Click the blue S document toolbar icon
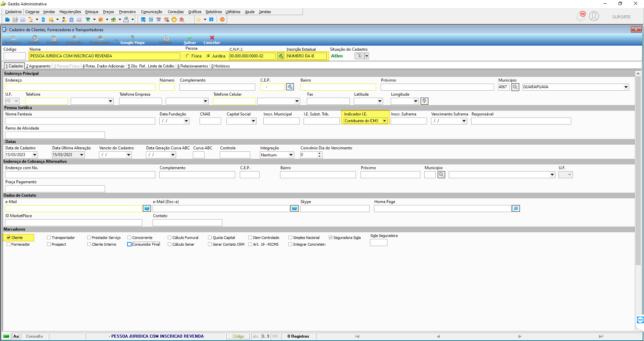Screen dimensions: 644x341 pos(43,20)
